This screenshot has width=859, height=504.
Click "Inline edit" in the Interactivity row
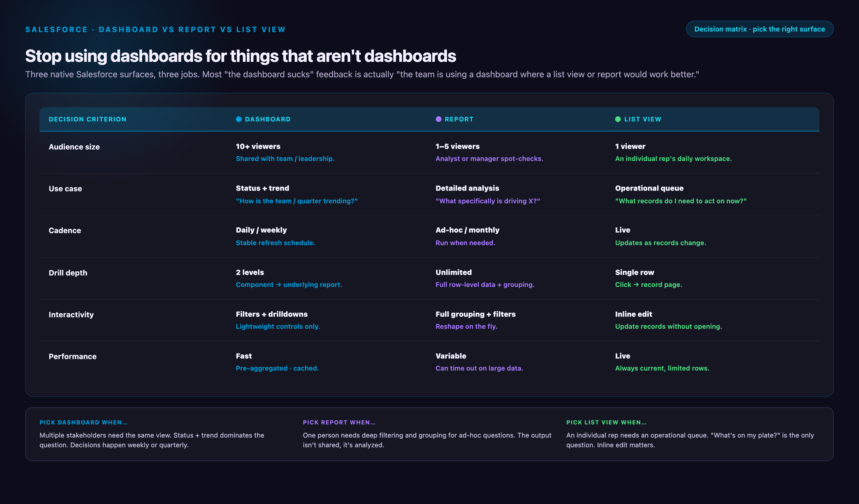(x=633, y=314)
